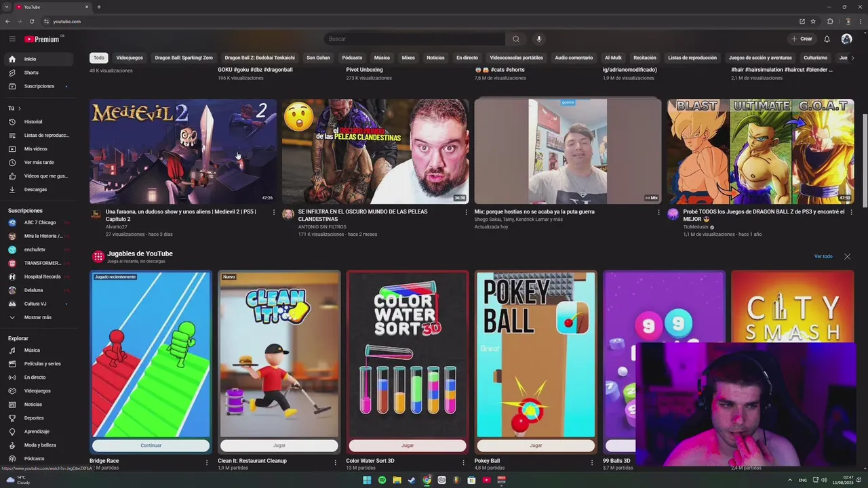
Task: Bookmark this page with the star icon
Action: (813, 21)
